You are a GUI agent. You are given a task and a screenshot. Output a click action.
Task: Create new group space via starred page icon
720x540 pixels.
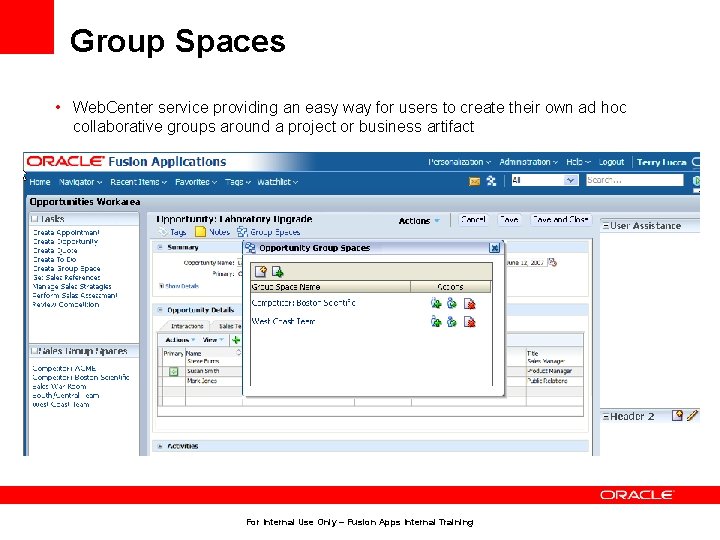pos(260,272)
